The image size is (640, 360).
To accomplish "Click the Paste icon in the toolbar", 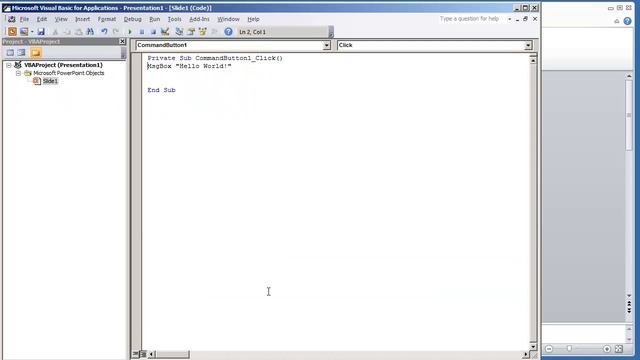I will pos(78,31).
